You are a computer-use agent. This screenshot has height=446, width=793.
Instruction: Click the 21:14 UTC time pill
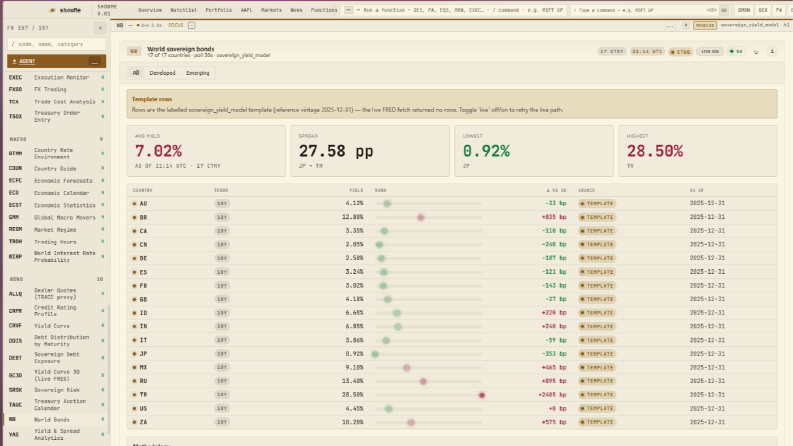pyautogui.click(x=647, y=52)
